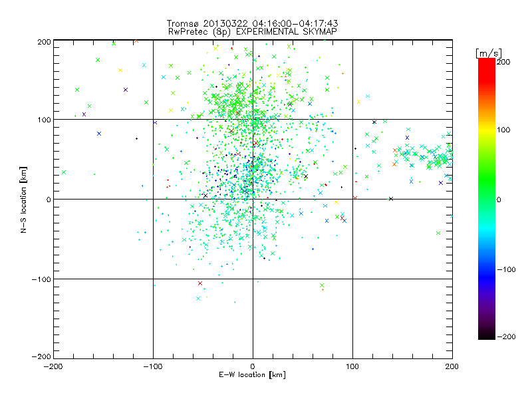Click the '[m/s]' colorbar unit label
This screenshot has width=532, height=399.
489,53
